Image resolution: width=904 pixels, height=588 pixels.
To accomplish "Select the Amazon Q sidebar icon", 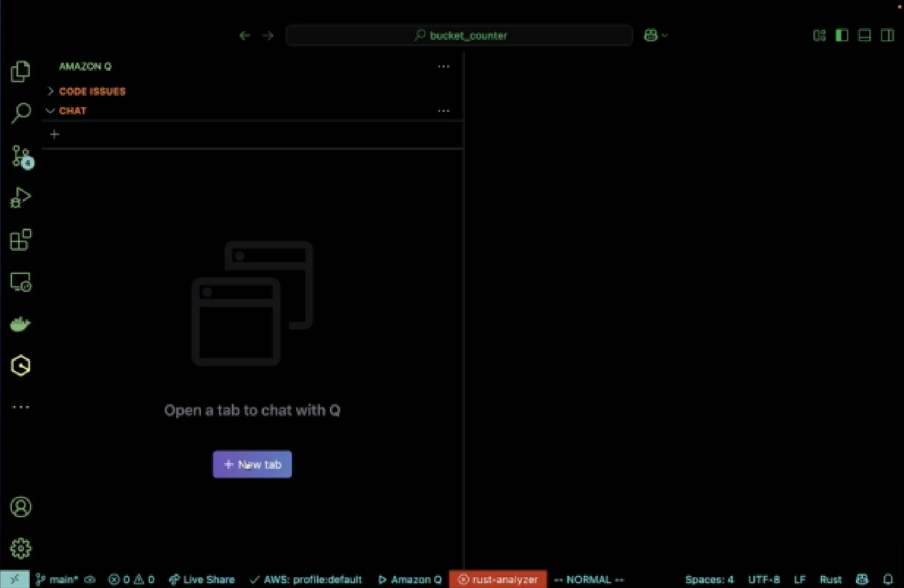I will (20, 366).
